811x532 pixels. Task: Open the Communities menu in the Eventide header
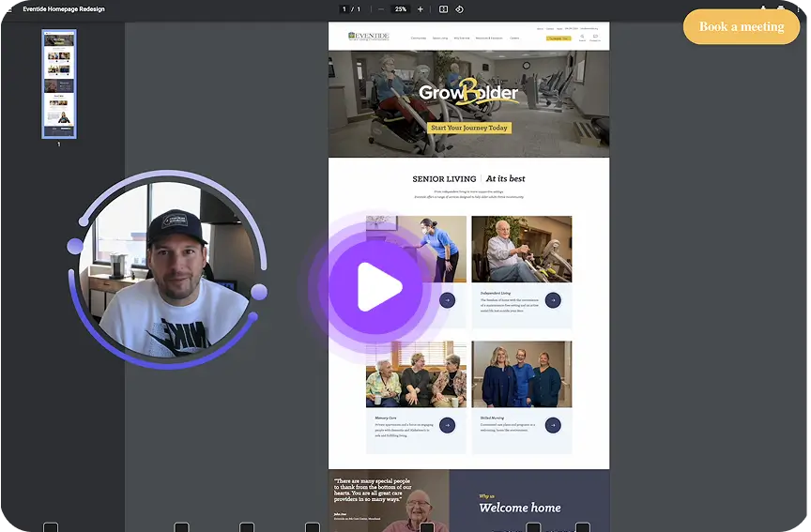pyautogui.click(x=419, y=38)
